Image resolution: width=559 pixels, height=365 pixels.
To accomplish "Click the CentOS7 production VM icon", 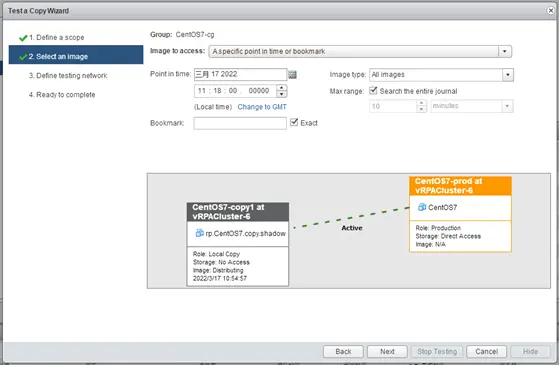I will coord(422,207).
